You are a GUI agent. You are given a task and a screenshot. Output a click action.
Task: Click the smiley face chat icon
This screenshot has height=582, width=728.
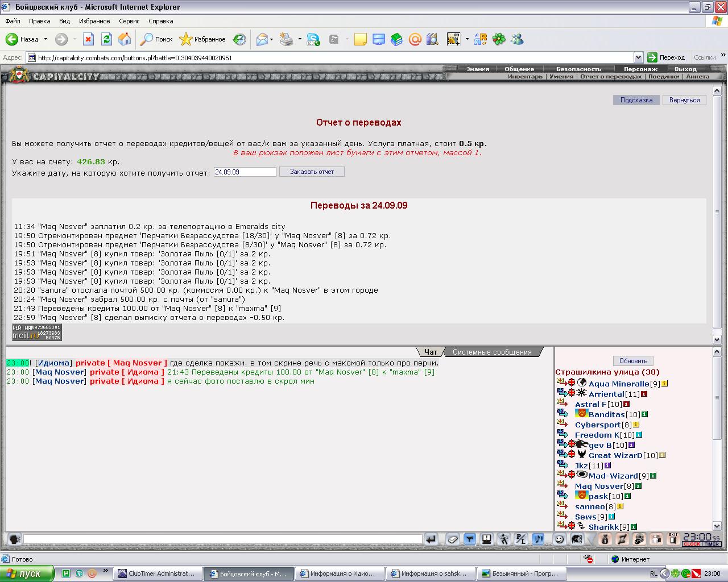pos(560,539)
